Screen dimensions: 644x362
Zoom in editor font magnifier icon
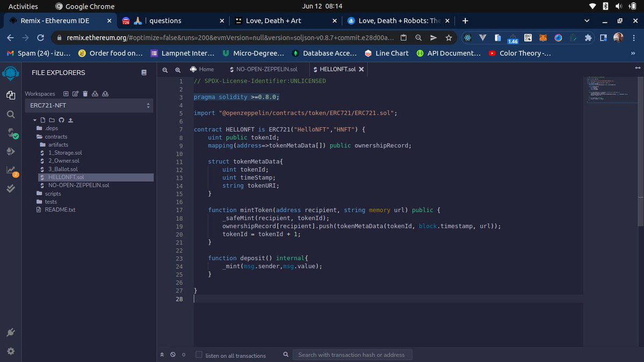[178, 70]
